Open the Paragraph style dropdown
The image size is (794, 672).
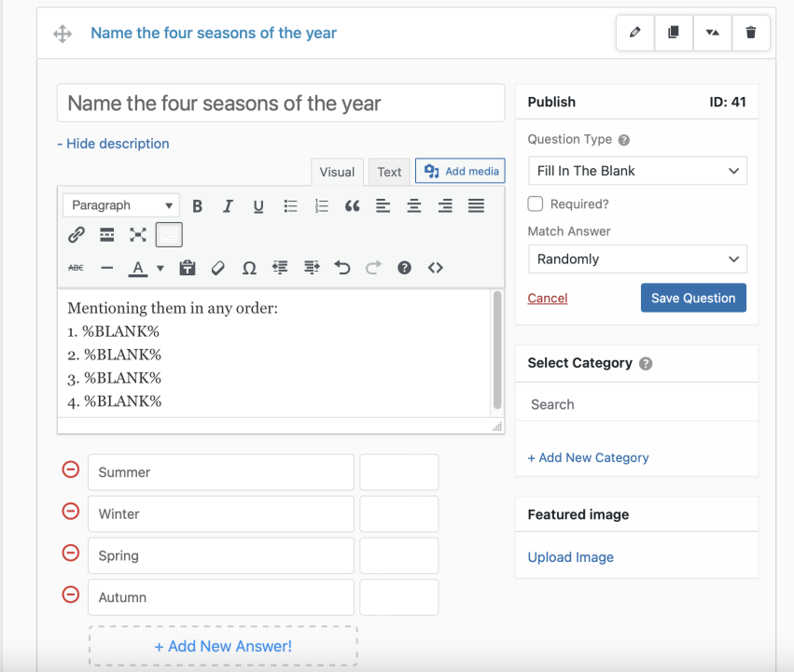pos(120,204)
